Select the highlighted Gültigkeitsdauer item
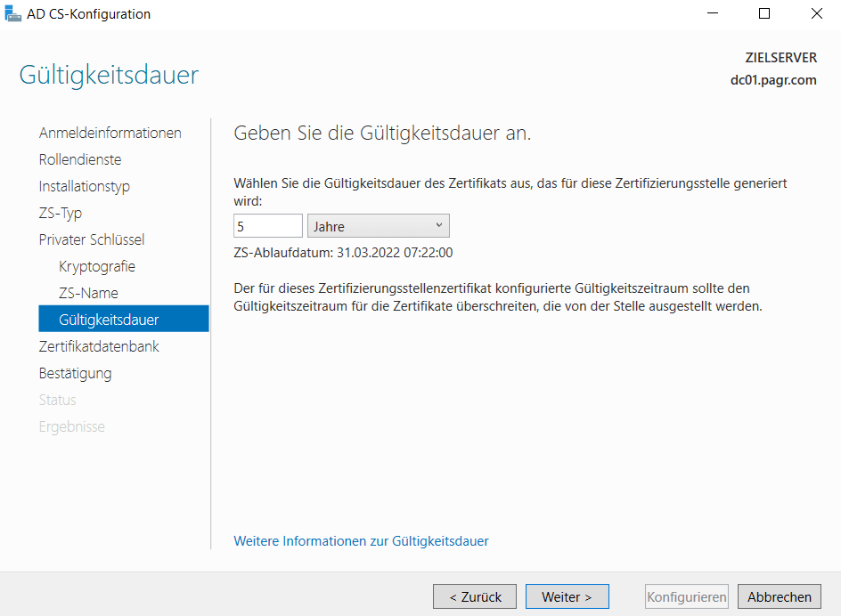Image resolution: width=841 pixels, height=616 pixels. [109, 320]
